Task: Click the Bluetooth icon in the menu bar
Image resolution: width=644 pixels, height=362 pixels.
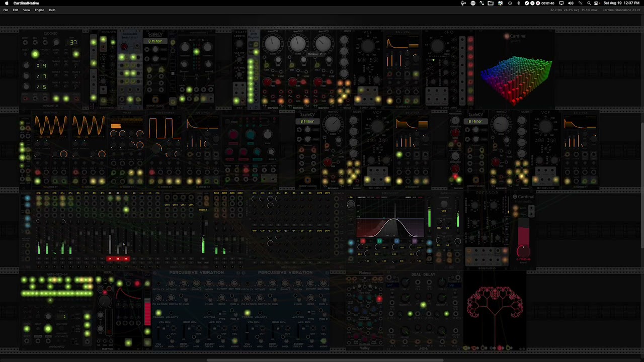Action: pyautogui.click(x=519, y=3)
